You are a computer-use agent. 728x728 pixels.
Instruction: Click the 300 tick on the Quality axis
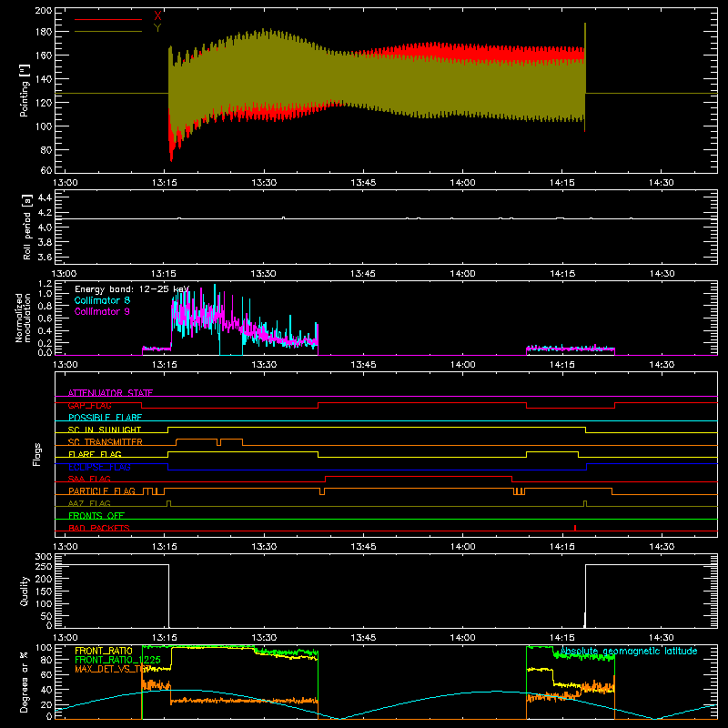(44, 557)
